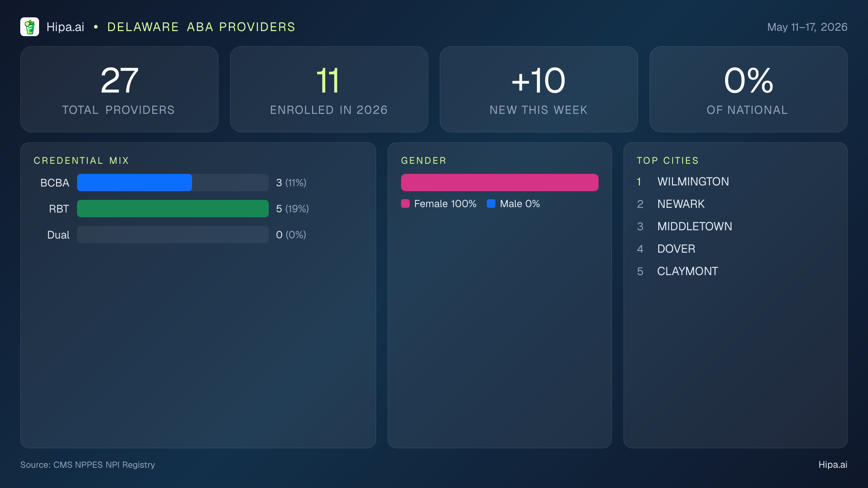This screenshot has width=868, height=488.
Task: Open the Enrolled in 2026 card
Action: click(x=329, y=89)
